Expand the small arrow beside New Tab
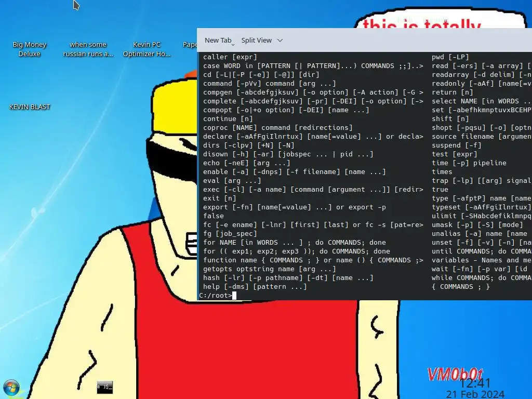The height and width of the screenshot is (399, 532). [x=233, y=45]
